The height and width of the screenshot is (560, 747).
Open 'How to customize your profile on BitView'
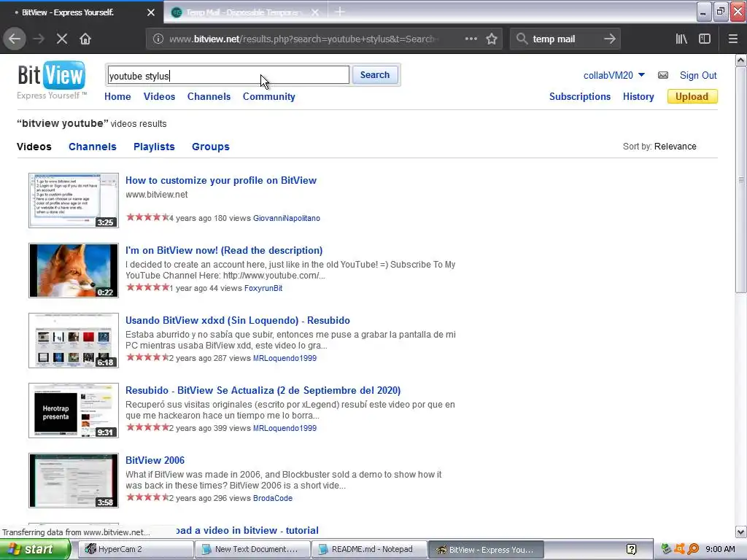point(220,181)
